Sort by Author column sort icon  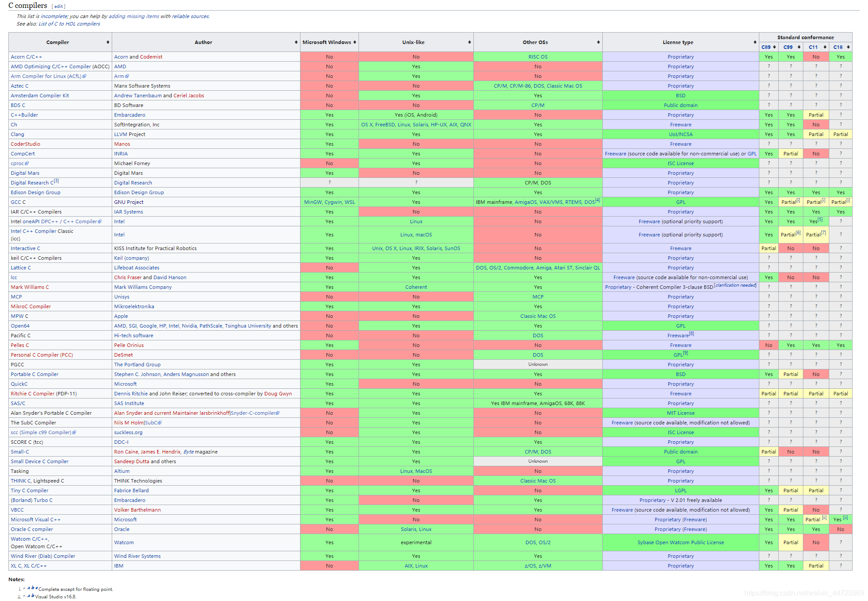[x=296, y=42]
